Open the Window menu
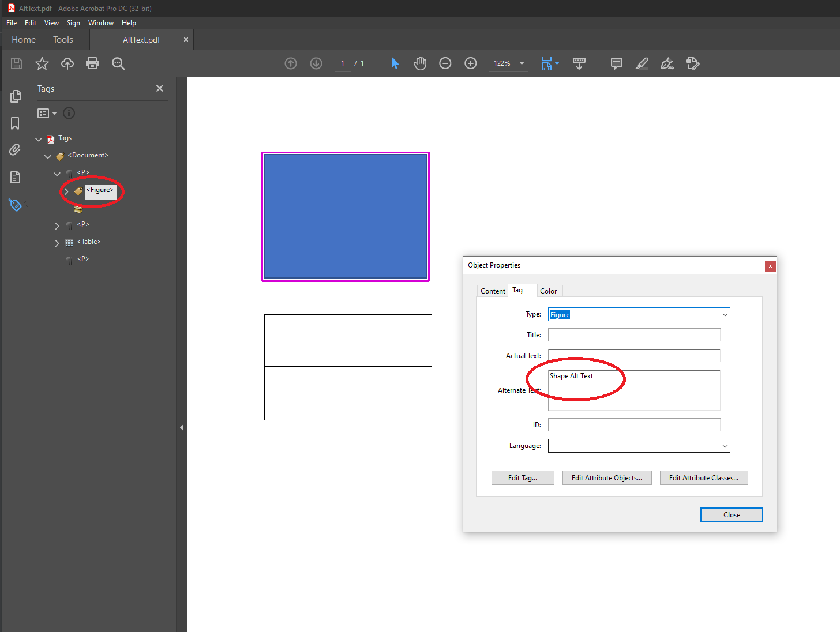Screen dimensions: 840x632 click(100, 23)
